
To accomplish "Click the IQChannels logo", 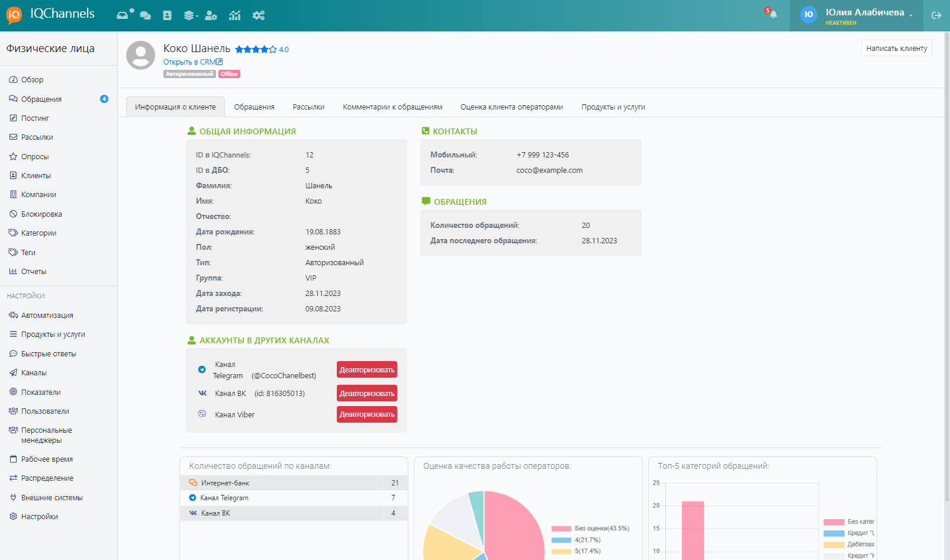I will pyautogui.click(x=50, y=14).
